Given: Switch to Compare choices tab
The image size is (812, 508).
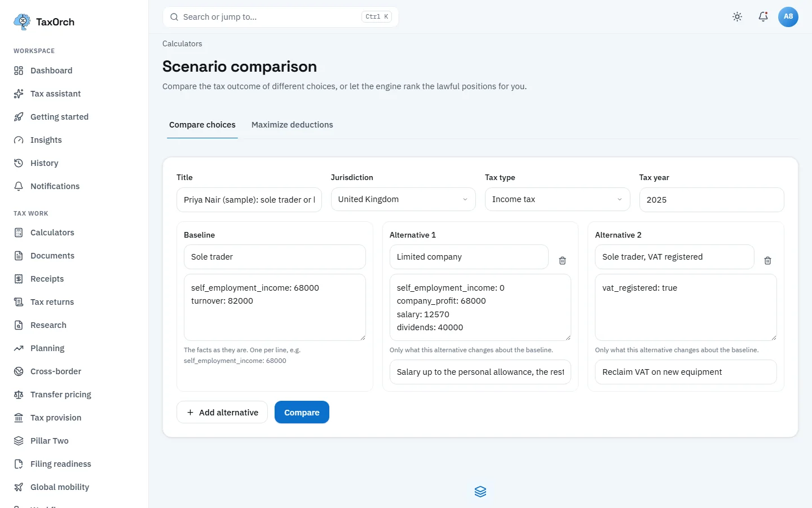Looking at the screenshot, I should click(202, 125).
